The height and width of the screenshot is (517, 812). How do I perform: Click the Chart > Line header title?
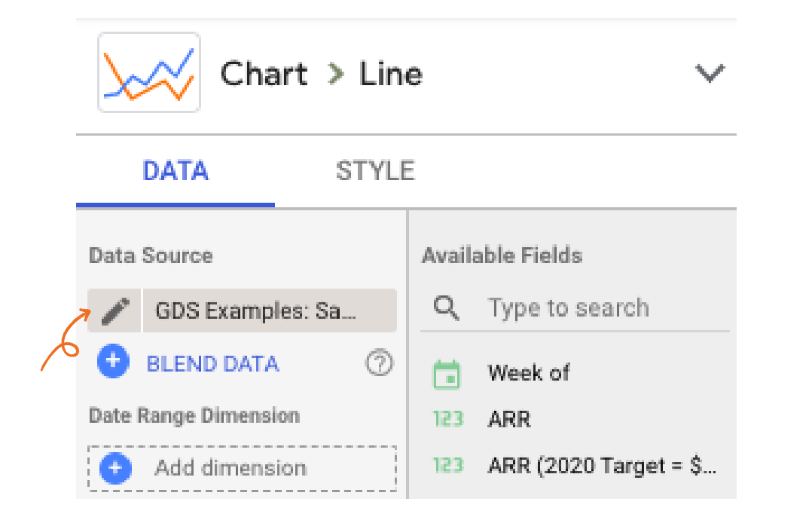coord(322,74)
